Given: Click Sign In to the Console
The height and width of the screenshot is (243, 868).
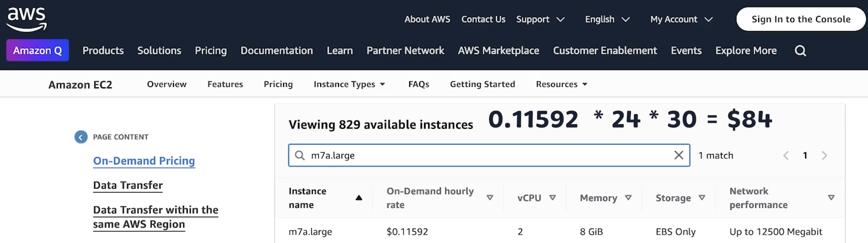Looking at the screenshot, I should [800, 19].
